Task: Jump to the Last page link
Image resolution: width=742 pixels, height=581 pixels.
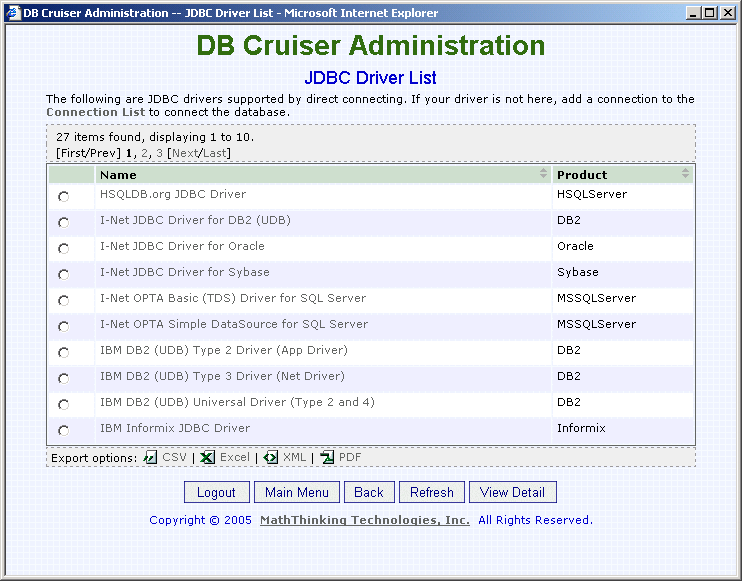Action: 214,153
